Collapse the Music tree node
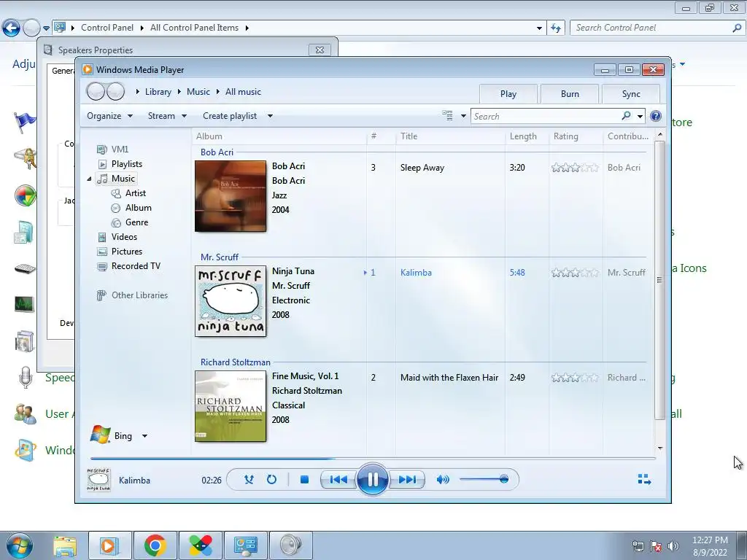 tap(89, 179)
